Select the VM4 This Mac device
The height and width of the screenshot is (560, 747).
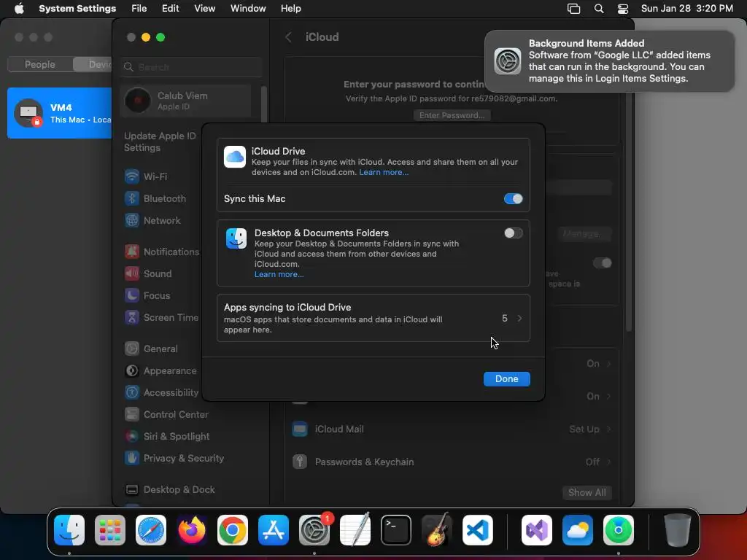60,113
